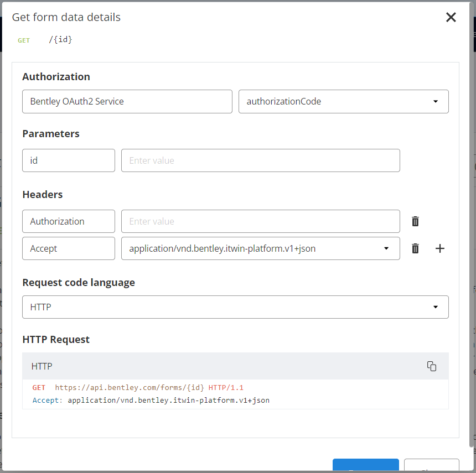Expand the Accept header value dropdown
Screen dimensions: 476x473
coord(386,248)
